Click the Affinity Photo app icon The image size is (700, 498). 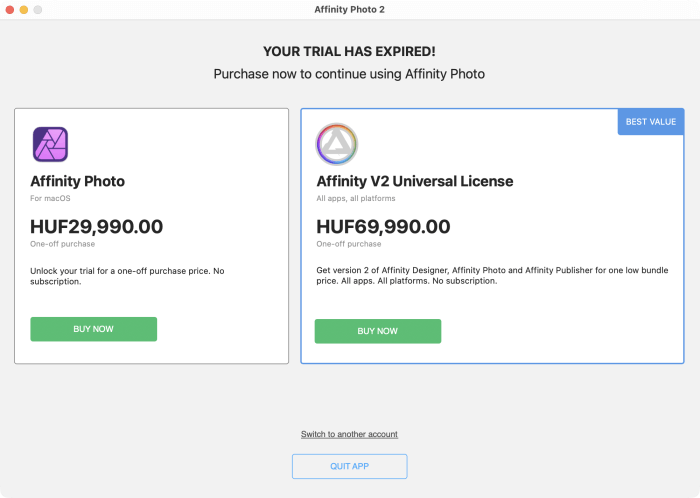pyautogui.click(x=50, y=145)
